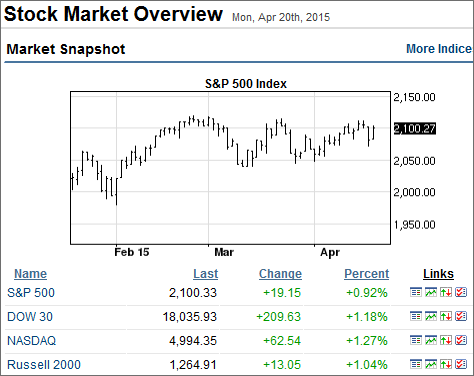Image resolution: width=474 pixels, height=376 pixels.
Task: Click the S&P 500 Index price chart
Action: (x=230, y=168)
